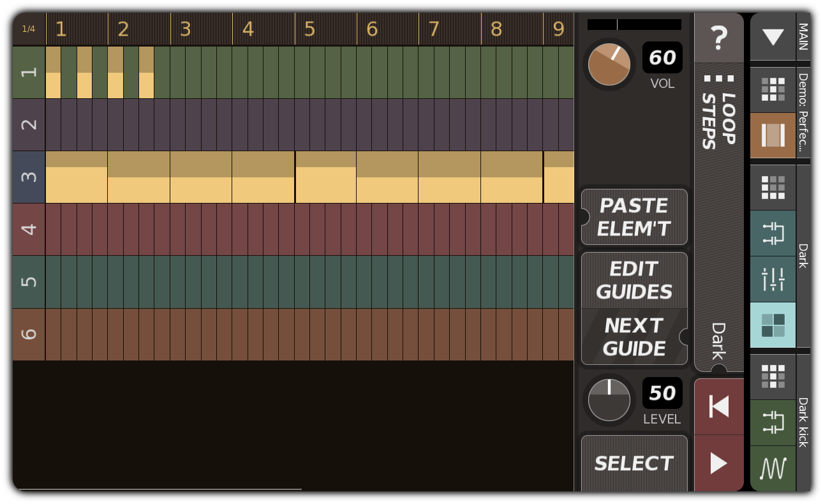Expand the downward triangle at top right
Viewport: 823px width, 504px height.
pyautogui.click(x=773, y=37)
